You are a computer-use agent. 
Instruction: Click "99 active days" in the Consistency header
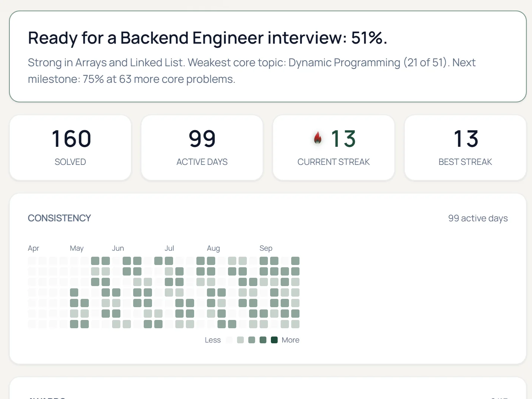coord(478,218)
